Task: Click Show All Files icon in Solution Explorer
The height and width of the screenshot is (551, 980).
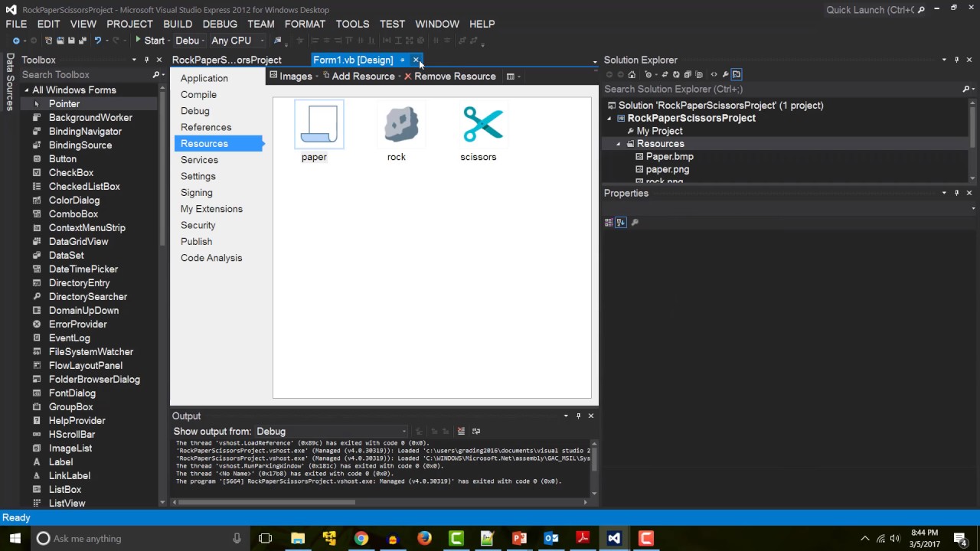Action: pos(699,74)
